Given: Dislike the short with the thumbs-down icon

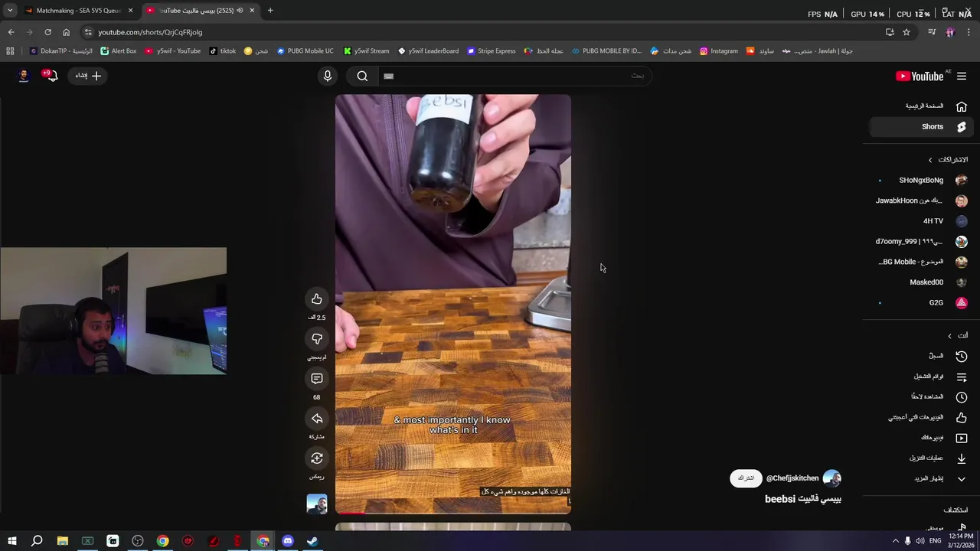Looking at the screenshot, I should click(317, 338).
